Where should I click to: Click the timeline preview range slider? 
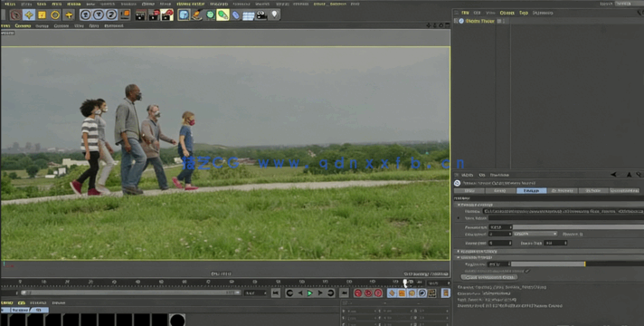click(131, 292)
